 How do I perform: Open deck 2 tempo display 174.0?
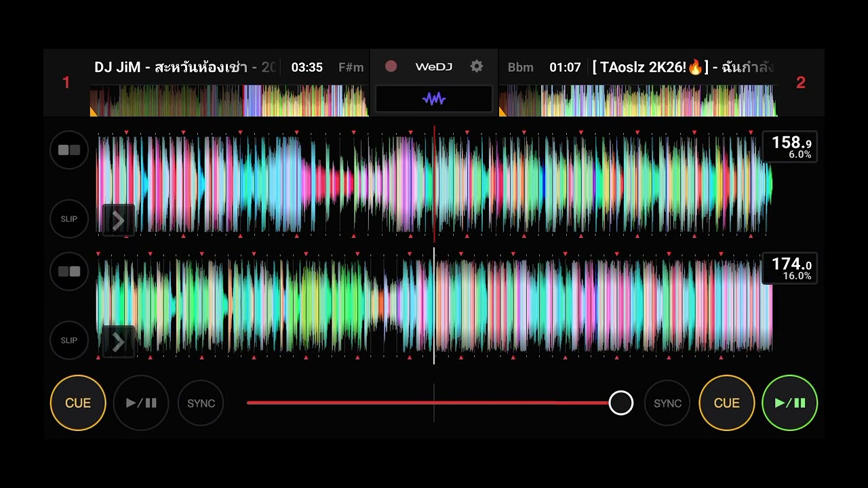[790, 268]
